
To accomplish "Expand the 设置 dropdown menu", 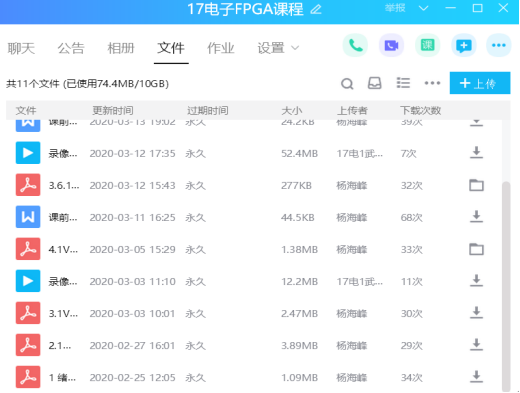I will pos(278,48).
